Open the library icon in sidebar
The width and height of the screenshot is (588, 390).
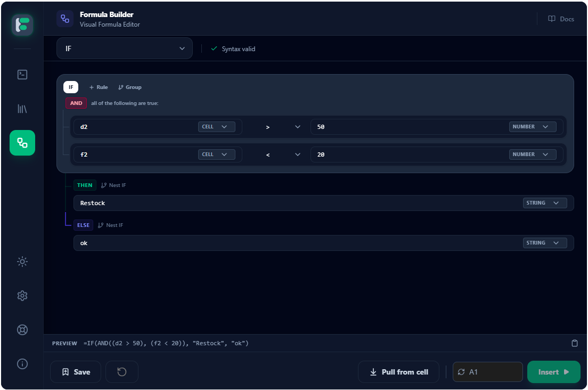22,109
